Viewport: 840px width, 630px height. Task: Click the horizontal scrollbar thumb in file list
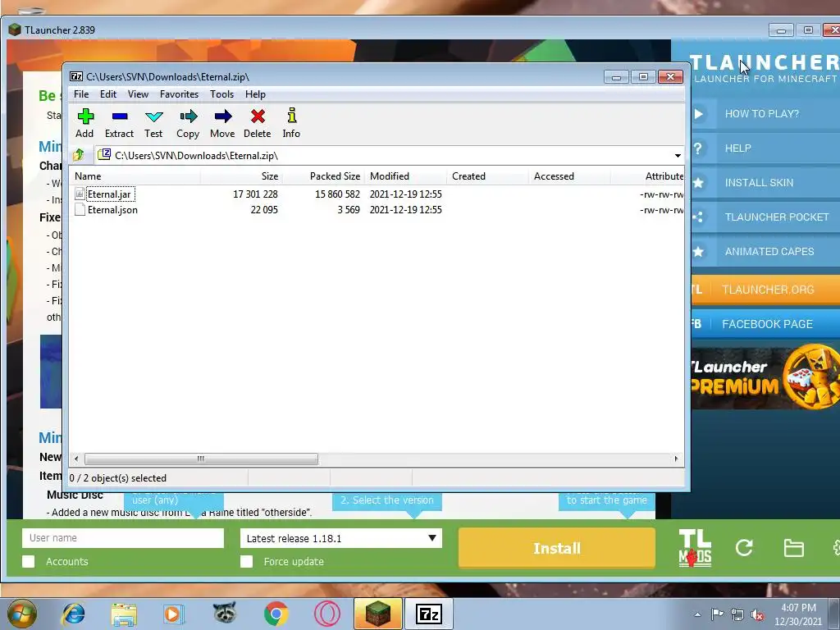[x=201, y=459]
